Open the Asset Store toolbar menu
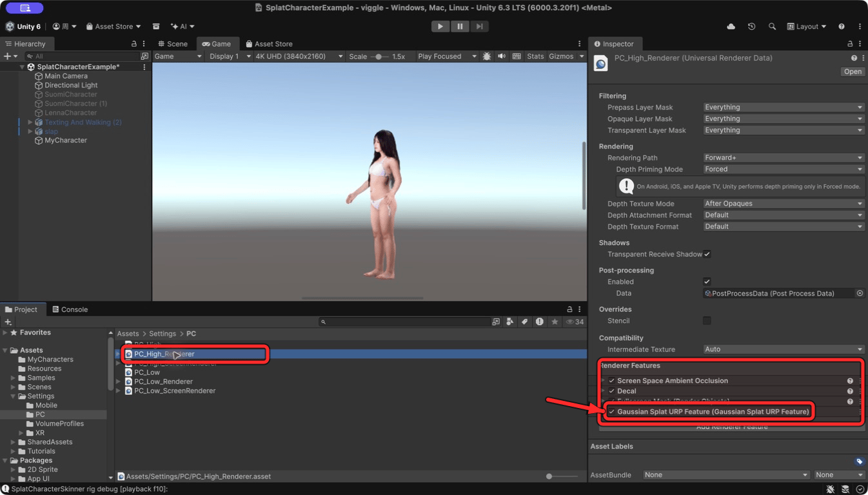868x495 pixels. [x=113, y=26]
